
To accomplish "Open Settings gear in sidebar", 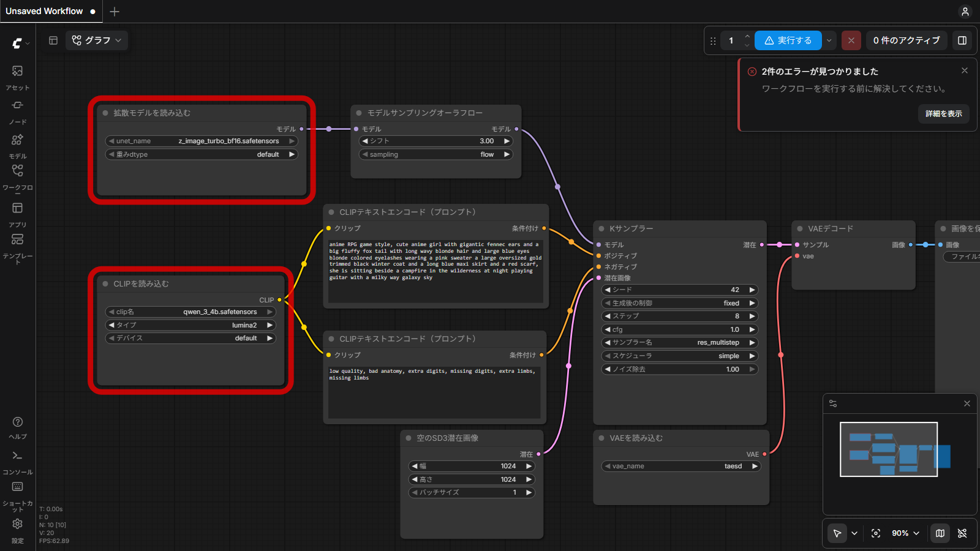I will (x=18, y=530).
